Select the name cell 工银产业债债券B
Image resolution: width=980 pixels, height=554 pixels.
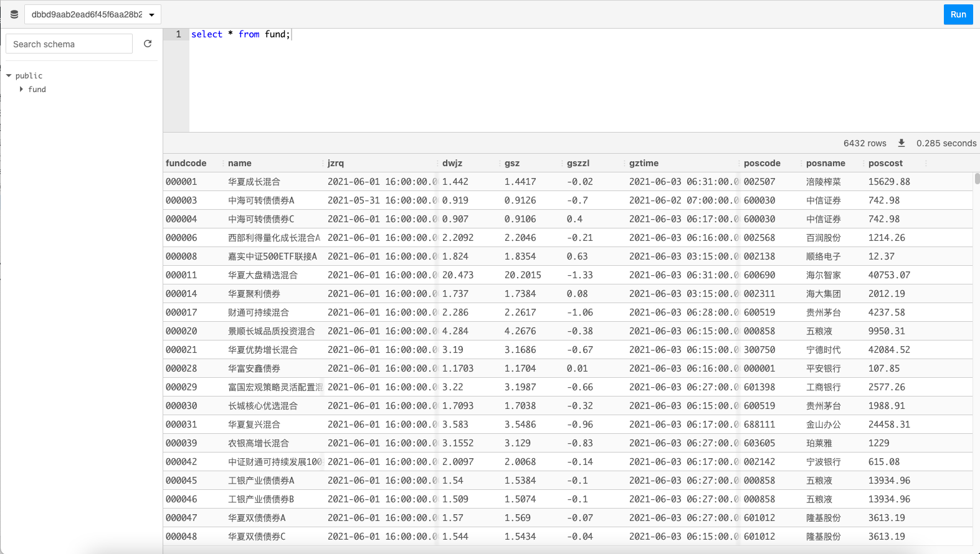[261, 499]
